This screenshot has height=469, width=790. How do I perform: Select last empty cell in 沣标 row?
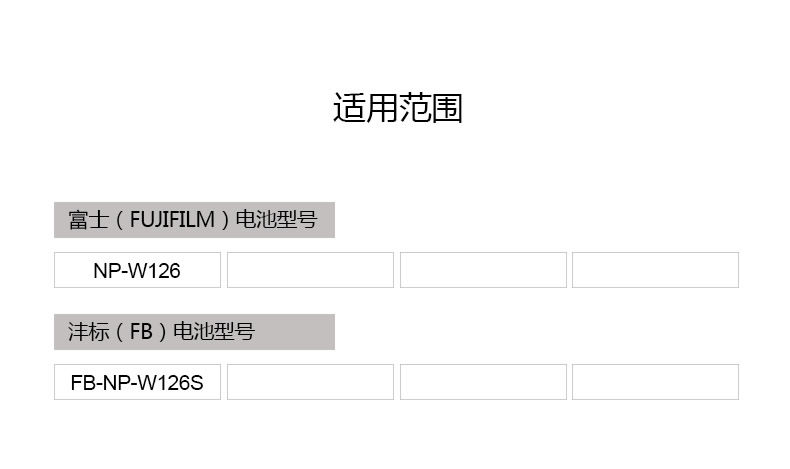(x=655, y=382)
